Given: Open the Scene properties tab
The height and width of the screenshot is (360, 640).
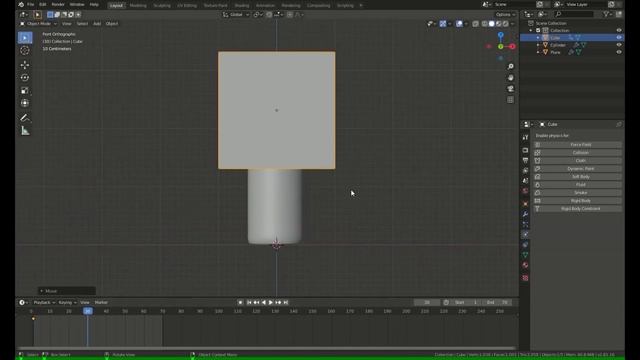Looking at the screenshot, I should coord(525,181).
